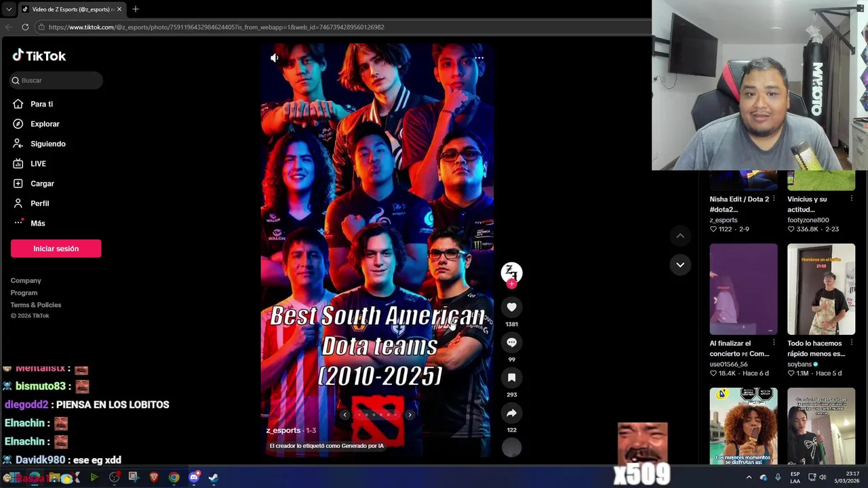Go to previous photo slide arrow
The width and height of the screenshot is (868, 488).
pos(344,415)
